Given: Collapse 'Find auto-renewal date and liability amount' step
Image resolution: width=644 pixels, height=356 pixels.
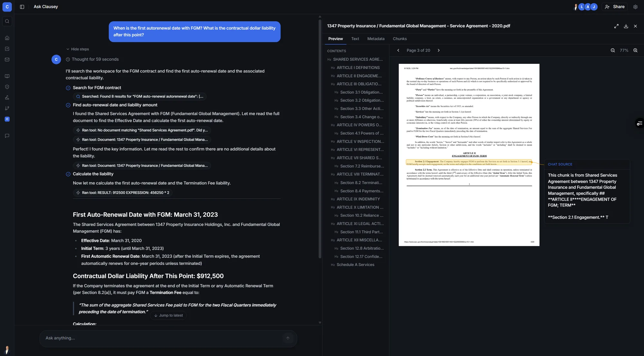Looking at the screenshot, I should (x=115, y=105).
